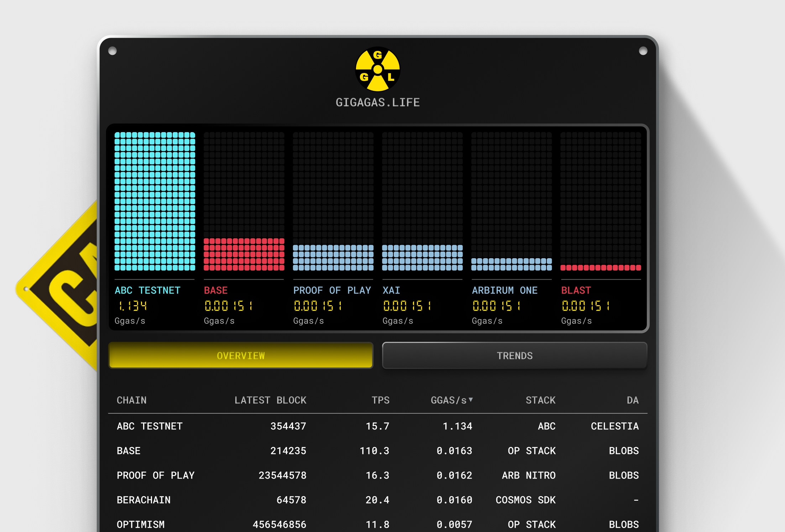The image size is (785, 532).
Task: Click the BASE chart label
Action: (x=216, y=290)
